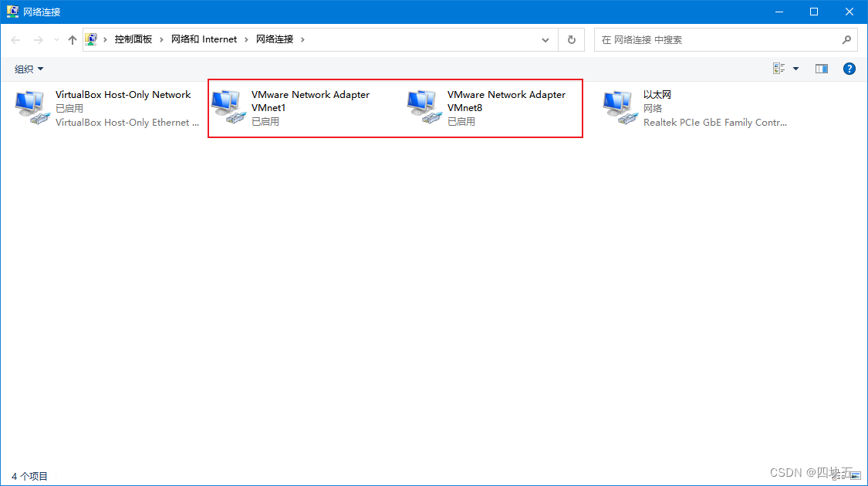Expand the address bar history dropdown
The width and height of the screenshot is (868, 486).
point(545,40)
